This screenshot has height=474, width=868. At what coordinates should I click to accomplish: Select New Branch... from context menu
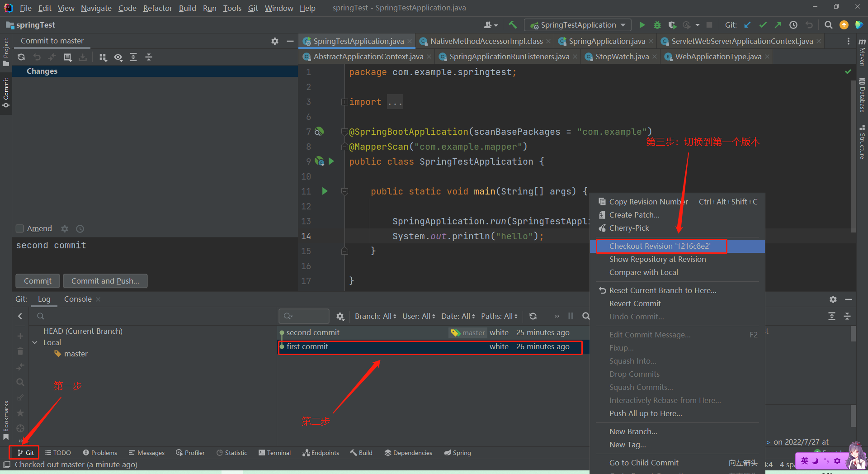pyautogui.click(x=677, y=431)
